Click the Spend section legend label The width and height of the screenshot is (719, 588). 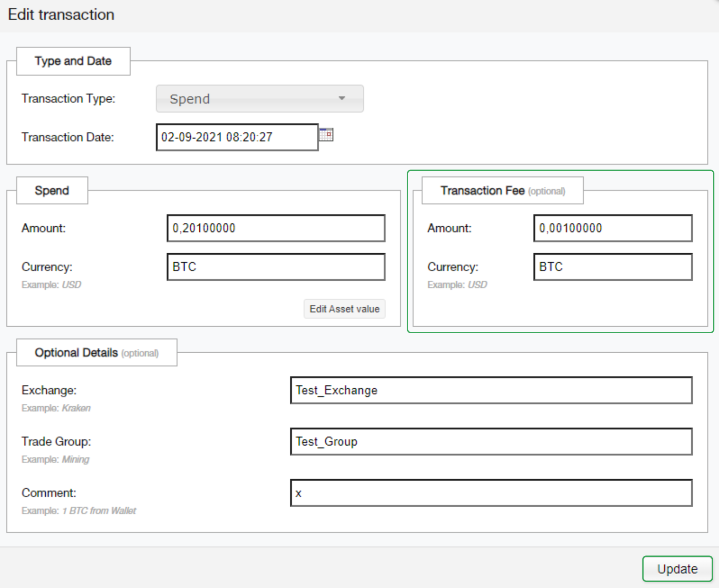tap(52, 191)
